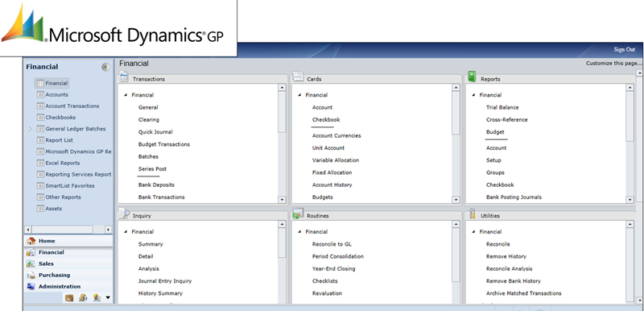The width and height of the screenshot is (644, 311).
Task: Click Transactions panel scroll-down arrow
Action: [x=282, y=200]
